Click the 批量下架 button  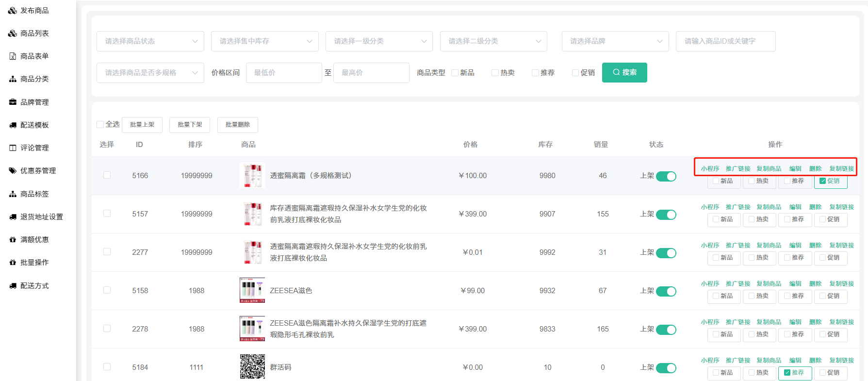click(x=190, y=125)
